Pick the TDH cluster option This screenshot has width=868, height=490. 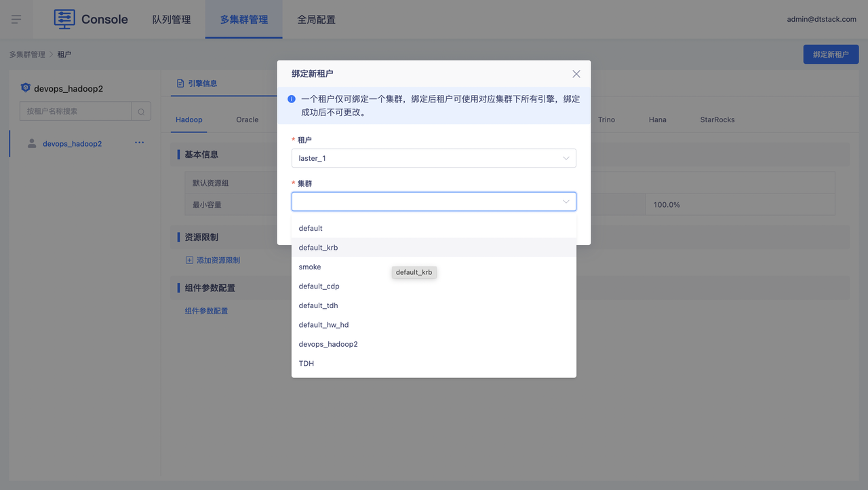pyautogui.click(x=307, y=364)
